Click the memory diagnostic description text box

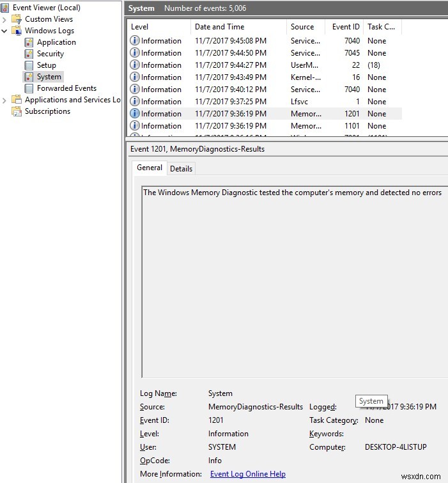click(x=295, y=281)
